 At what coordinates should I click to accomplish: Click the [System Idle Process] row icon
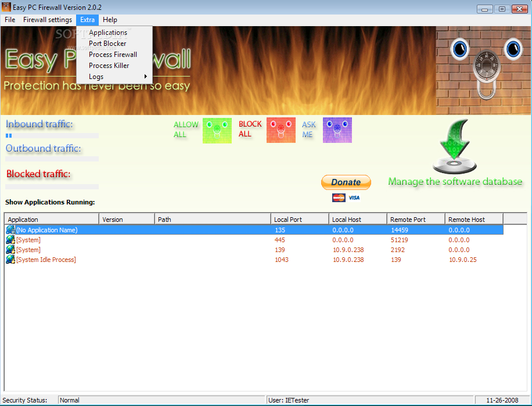coord(10,259)
